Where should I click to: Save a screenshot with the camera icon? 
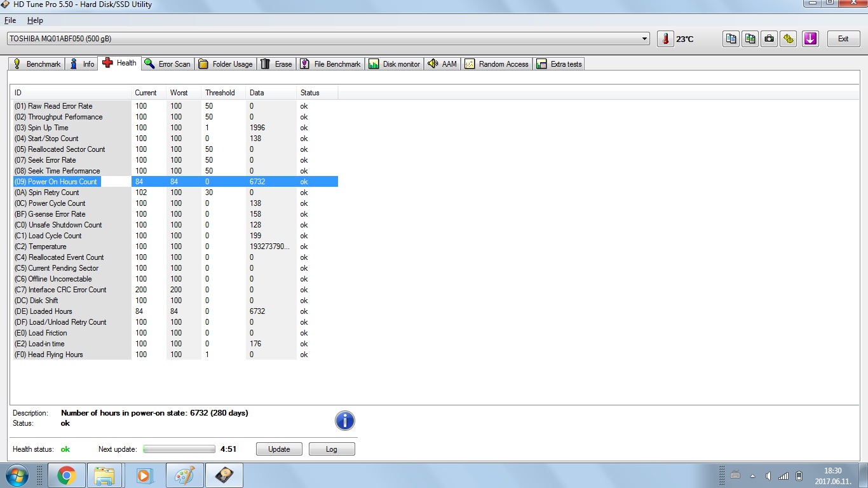pyautogui.click(x=770, y=39)
